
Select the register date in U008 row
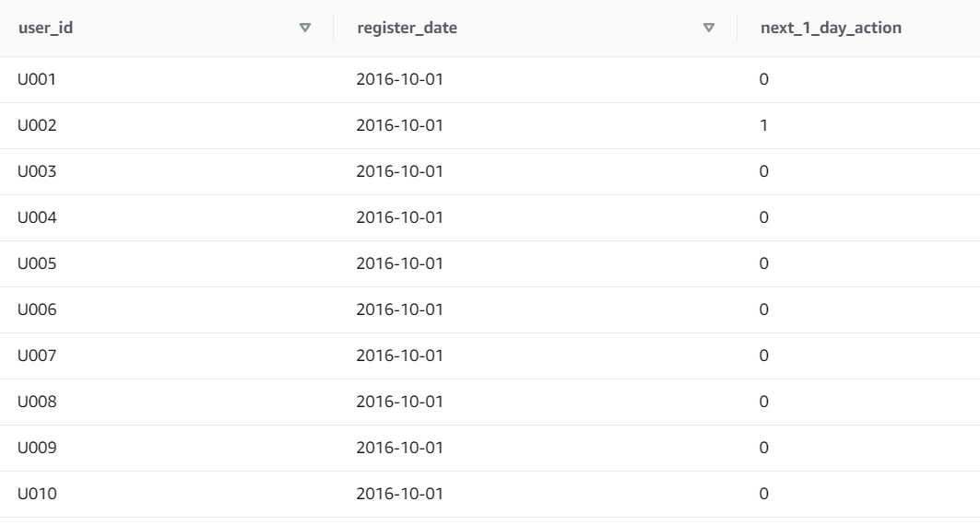click(x=399, y=402)
